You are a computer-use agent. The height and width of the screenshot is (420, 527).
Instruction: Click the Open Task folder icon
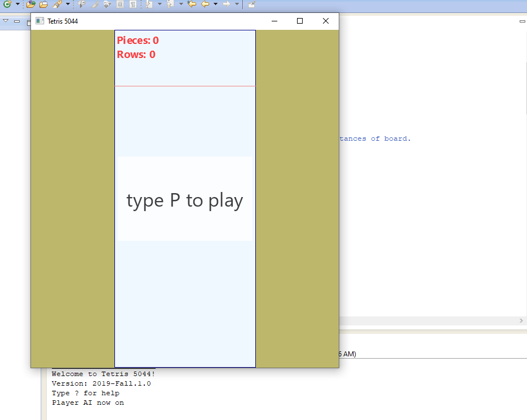43,4
